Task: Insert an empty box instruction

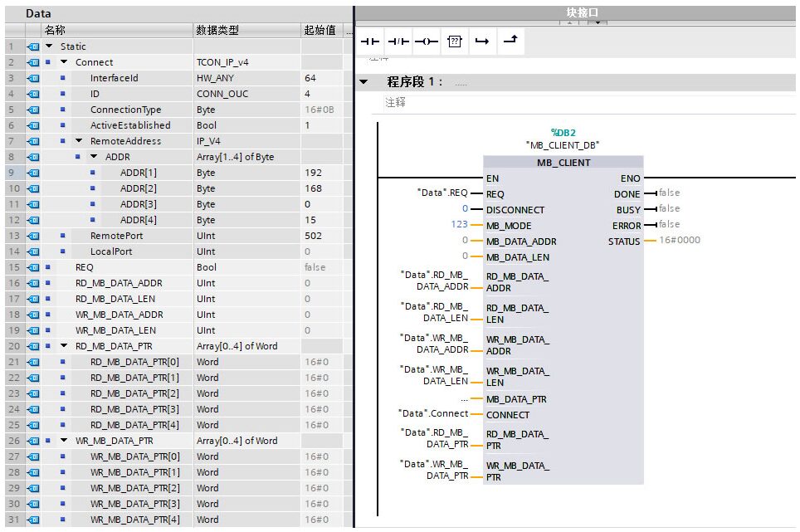Action: pyautogui.click(x=455, y=41)
